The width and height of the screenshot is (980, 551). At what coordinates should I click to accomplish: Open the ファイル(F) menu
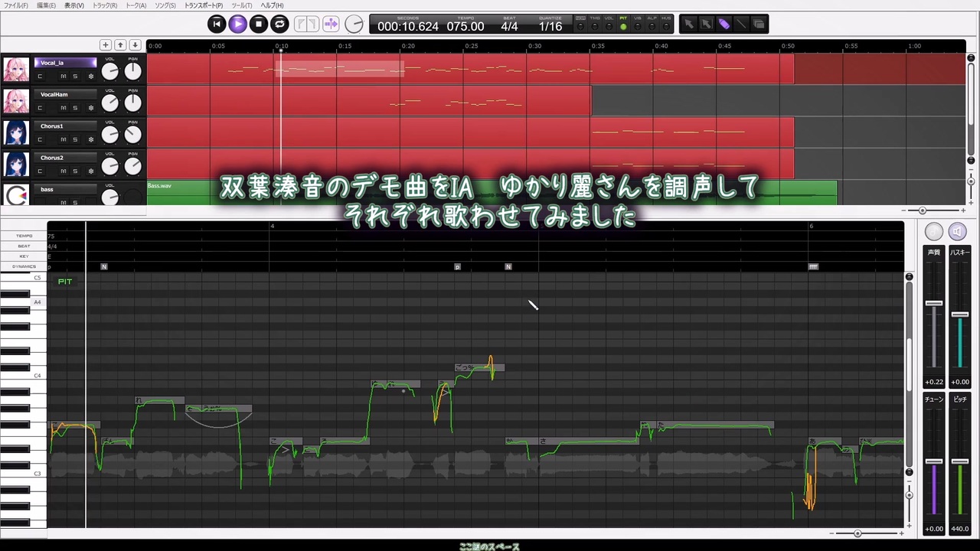coord(15,5)
